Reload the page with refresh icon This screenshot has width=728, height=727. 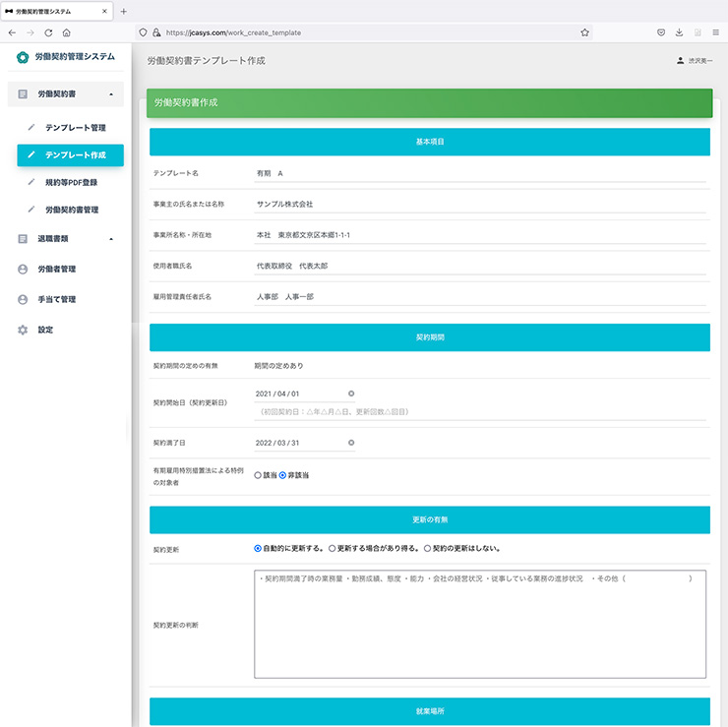pos(48,32)
